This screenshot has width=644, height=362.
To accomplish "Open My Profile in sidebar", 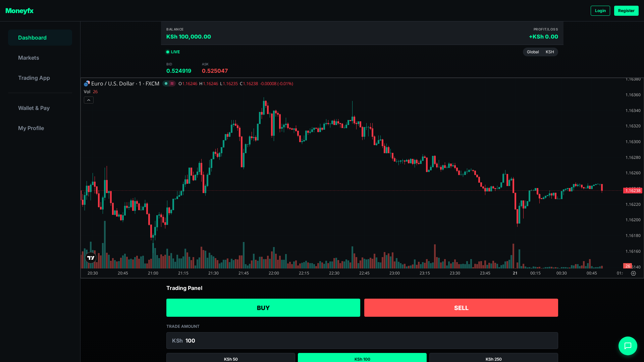I will pos(40,128).
